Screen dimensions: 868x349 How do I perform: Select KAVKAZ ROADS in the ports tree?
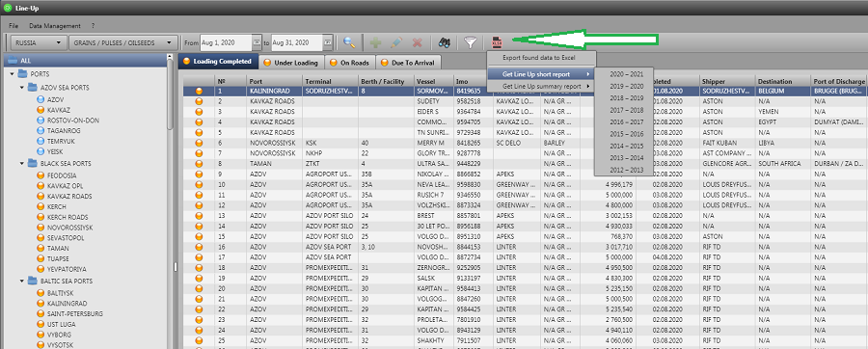tap(69, 197)
